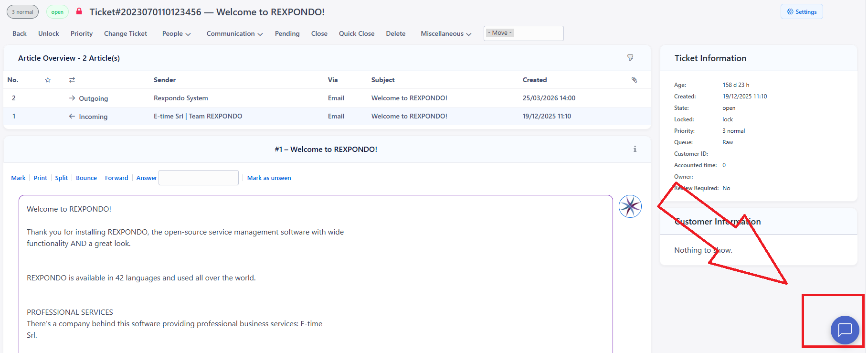This screenshot has height=353, width=868.
Task: Click the incoming arrow icon in row 1
Action: click(x=72, y=116)
